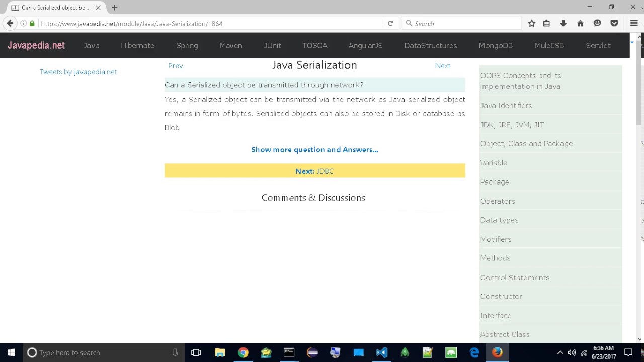
Task: Open the Hibernate navbar item
Action: coord(137,45)
